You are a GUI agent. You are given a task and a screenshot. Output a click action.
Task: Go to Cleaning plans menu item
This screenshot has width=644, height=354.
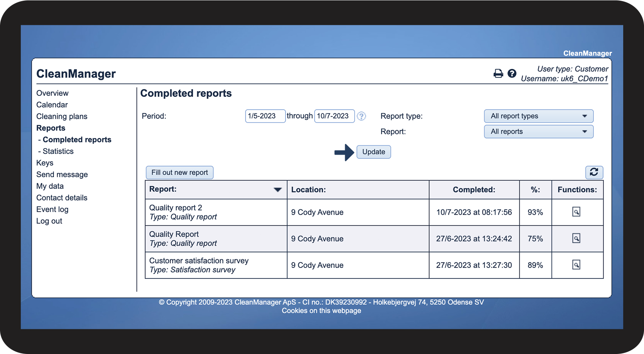pos(62,116)
